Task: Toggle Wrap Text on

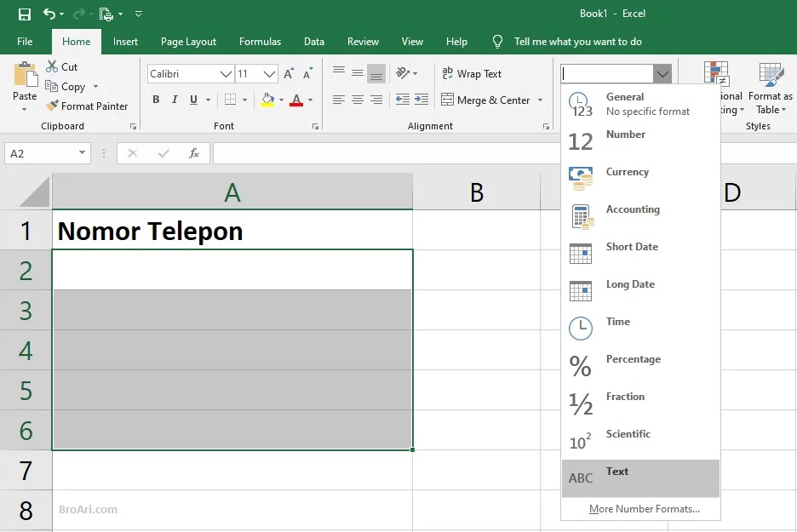Action: click(x=472, y=74)
